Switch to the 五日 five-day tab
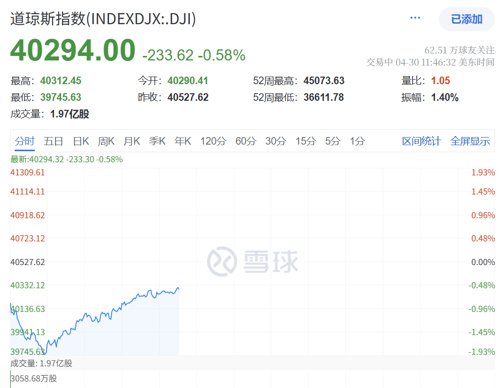This screenshot has width=500, height=388. coord(53,141)
